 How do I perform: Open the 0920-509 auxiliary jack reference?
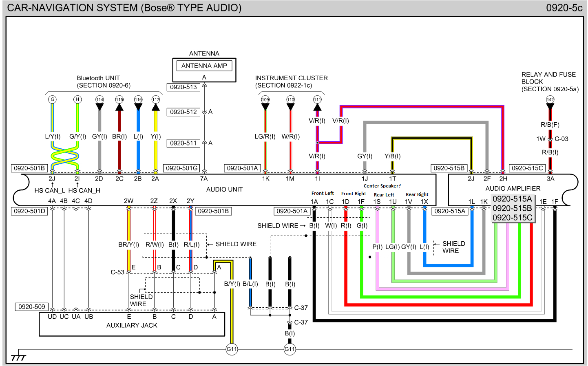coord(32,306)
